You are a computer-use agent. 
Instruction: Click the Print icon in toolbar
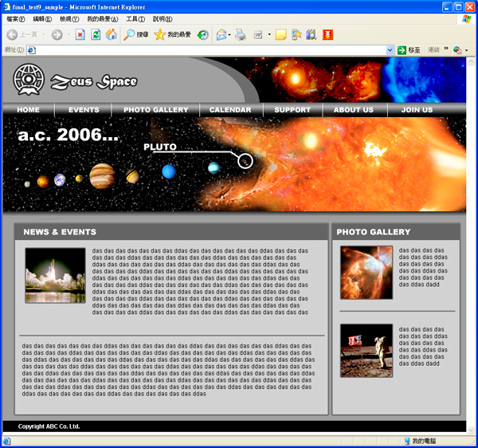(x=240, y=34)
